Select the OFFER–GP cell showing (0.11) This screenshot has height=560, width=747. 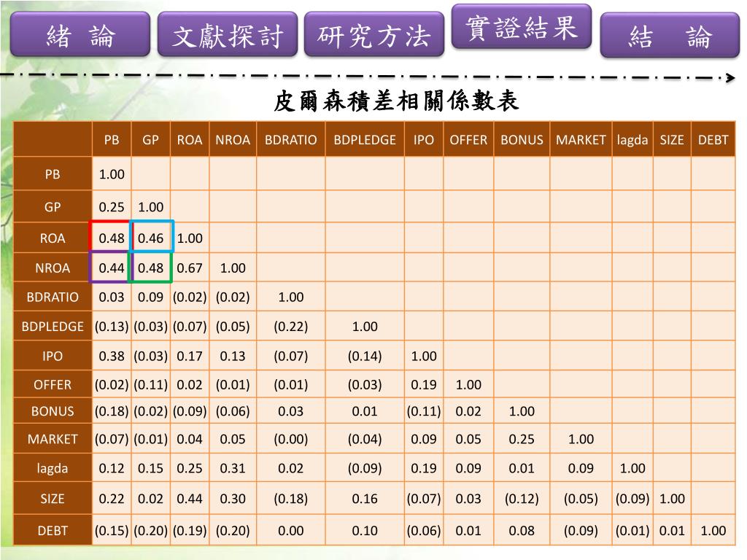(x=150, y=384)
